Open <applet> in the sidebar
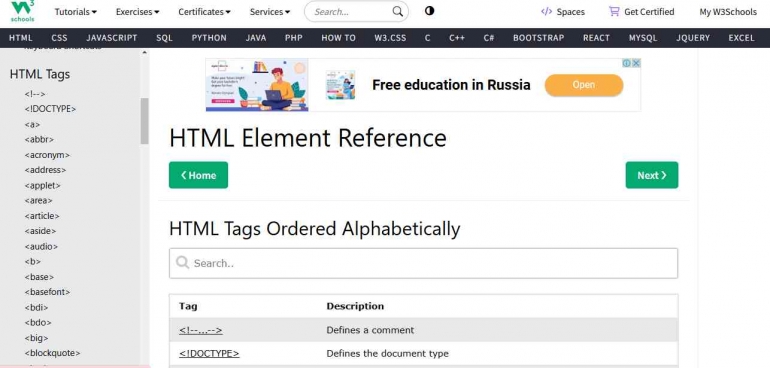The image size is (770, 368). [x=42, y=185]
